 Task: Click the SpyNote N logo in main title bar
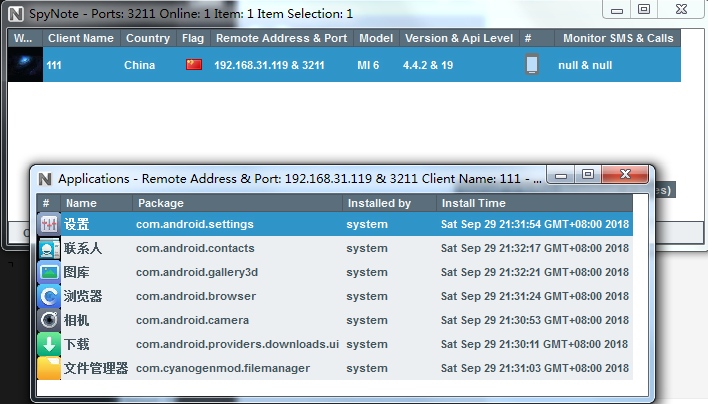coord(16,14)
